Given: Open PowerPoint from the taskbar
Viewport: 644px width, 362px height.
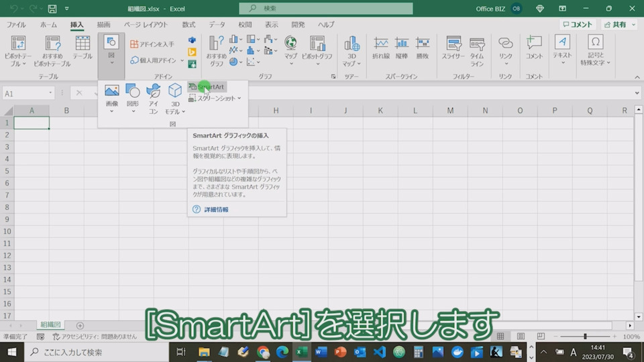Looking at the screenshot, I should [x=341, y=352].
